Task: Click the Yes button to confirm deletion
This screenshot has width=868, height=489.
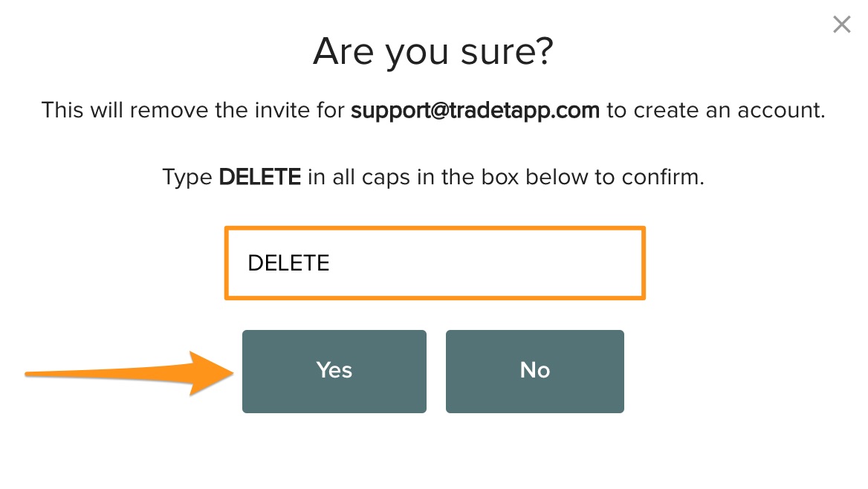Action: click(x=334, y=371)
